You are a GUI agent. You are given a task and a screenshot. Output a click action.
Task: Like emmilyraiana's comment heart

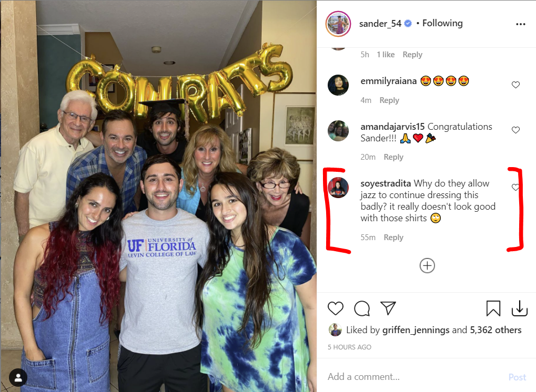pos(515,85)
